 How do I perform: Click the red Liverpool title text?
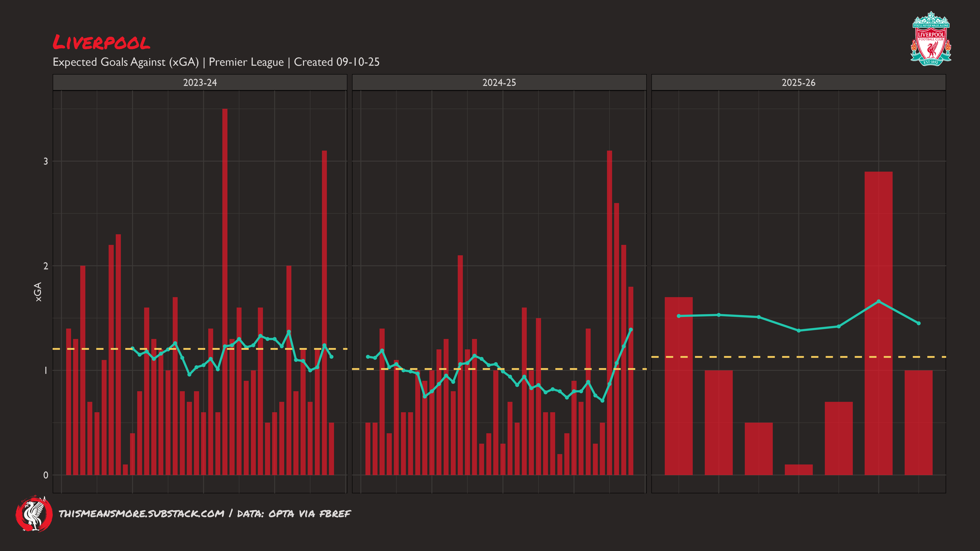click(x=101, y=42)
